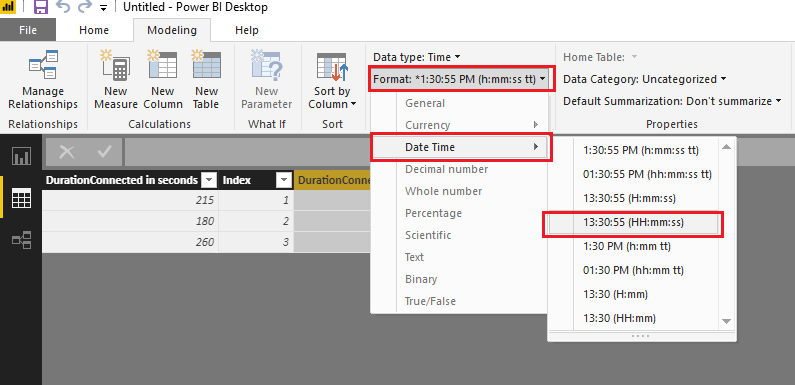Open Manage Relationships
The height and width of the screenshot is (385, 795).
43,80
